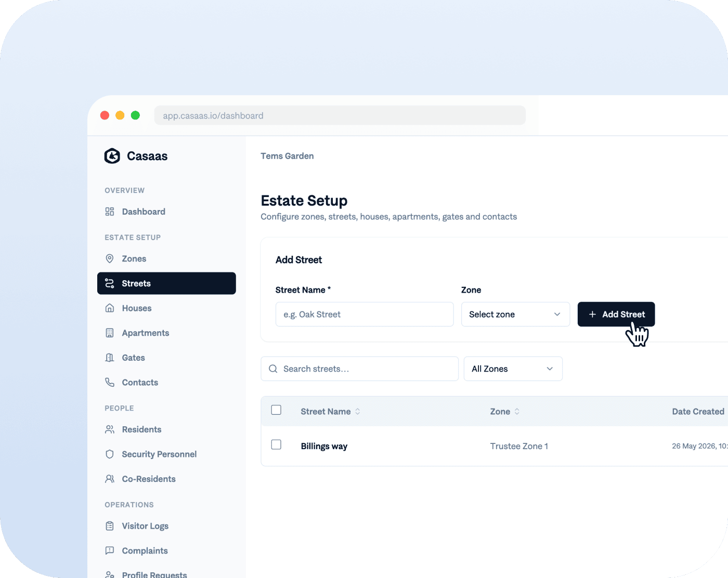Navigate to Apartments section
Image resolution: width=728 pixels, height=578 pixels.
[x=166, y=333]
